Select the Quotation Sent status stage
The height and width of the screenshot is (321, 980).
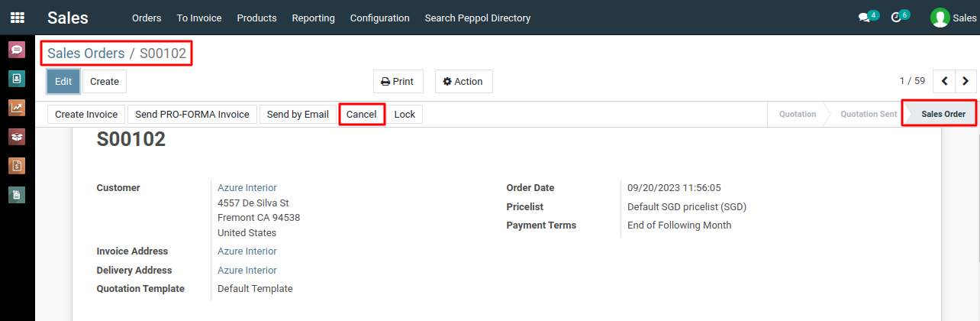click(x=869, y=114)
